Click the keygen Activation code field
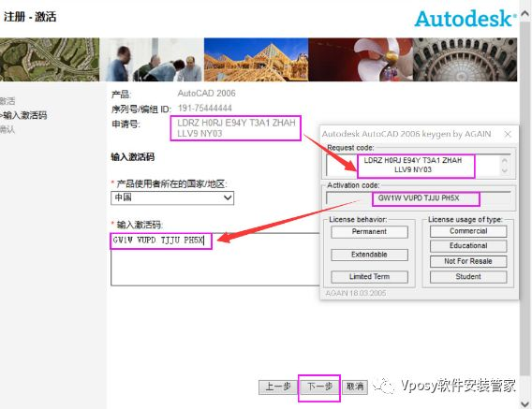This screenshot has height=409, width=532. point(419,198)
